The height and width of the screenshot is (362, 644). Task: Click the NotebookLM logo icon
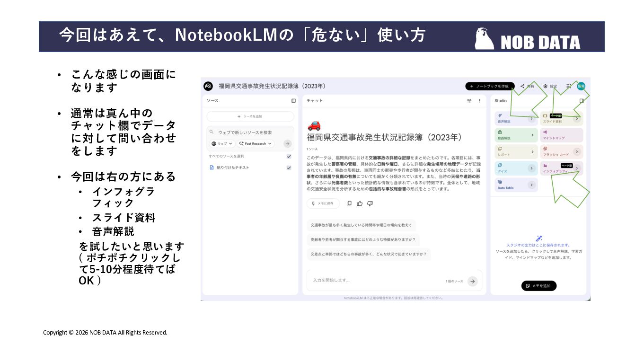[208, 86]
